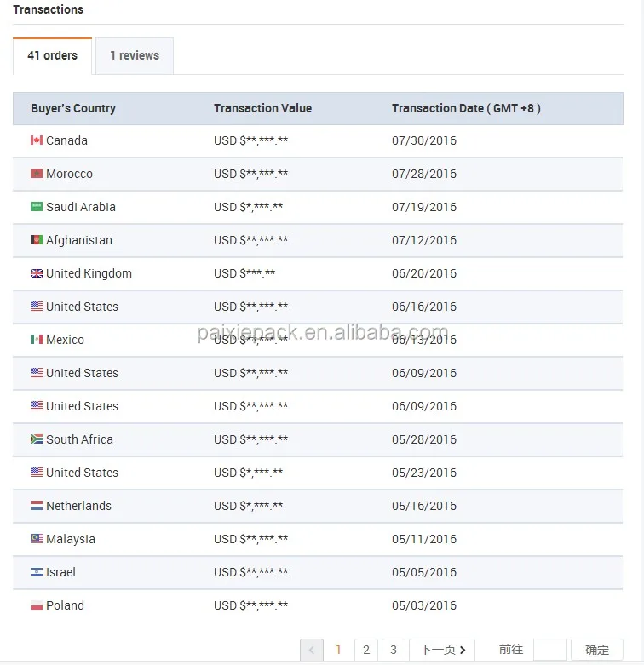644x665 pixels.
Task: Go to page 2 of transactions
Action: point(366,650)
